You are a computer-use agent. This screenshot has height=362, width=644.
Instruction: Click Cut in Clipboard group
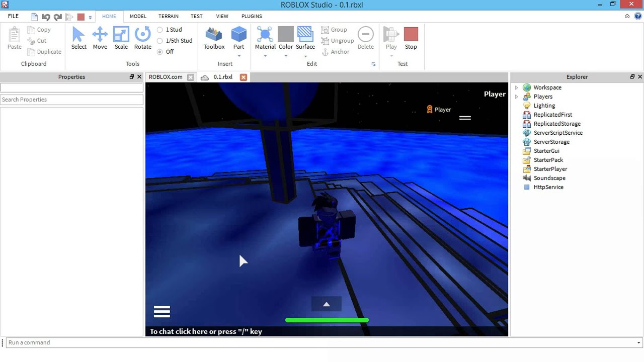coord(37,41)
